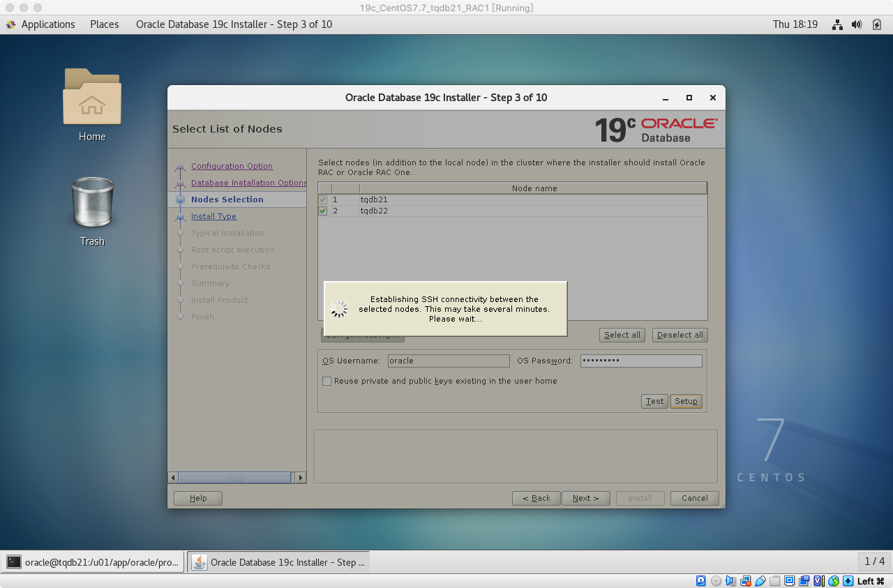Image resolution: width=893 pixels, height=588 pixels.
Task: Click VirtualBox USB devices status icon
Action: (760, 581)
